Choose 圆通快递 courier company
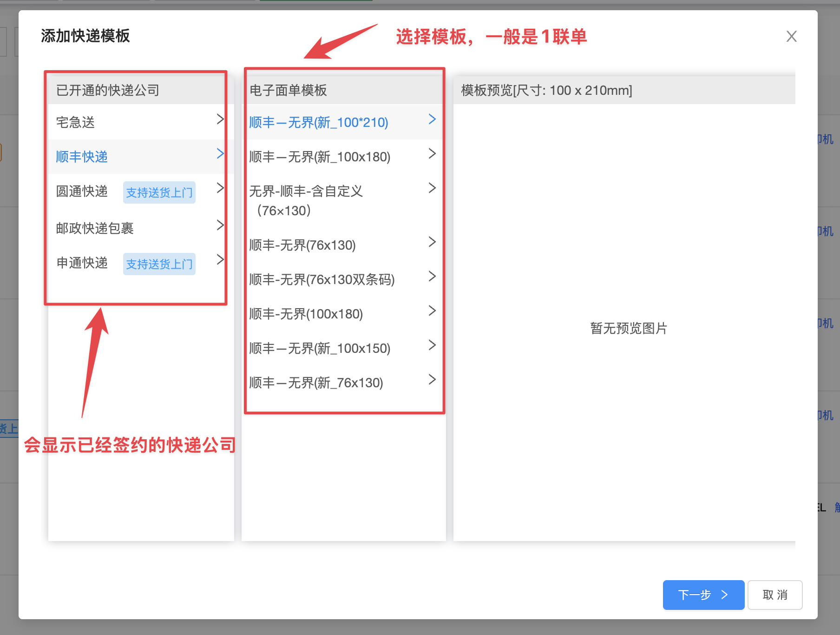 [x=82, y=191]
